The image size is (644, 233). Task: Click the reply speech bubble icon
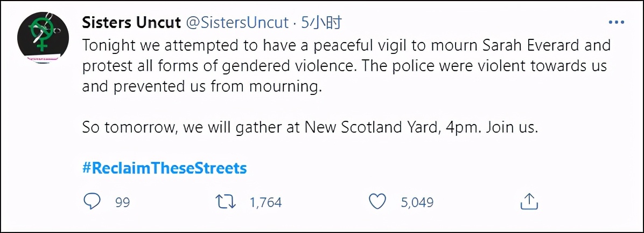coord(92,202)
